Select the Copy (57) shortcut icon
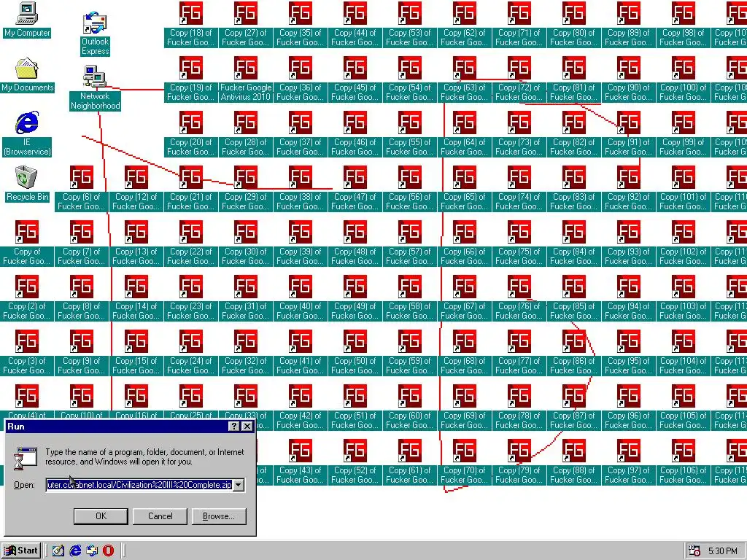Viewport: 747px width, 560px height. (x=410, y=244)
